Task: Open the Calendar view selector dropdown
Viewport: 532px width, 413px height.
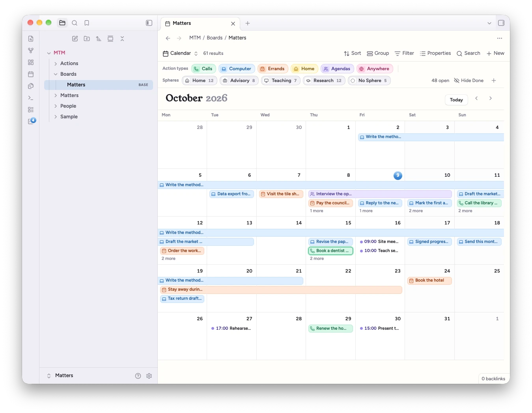Action: coord(180,53)
